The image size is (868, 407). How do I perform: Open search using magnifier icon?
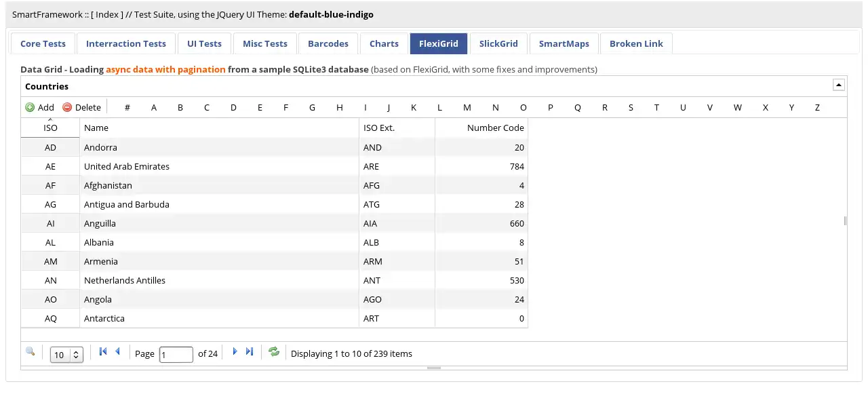point(31,351)
